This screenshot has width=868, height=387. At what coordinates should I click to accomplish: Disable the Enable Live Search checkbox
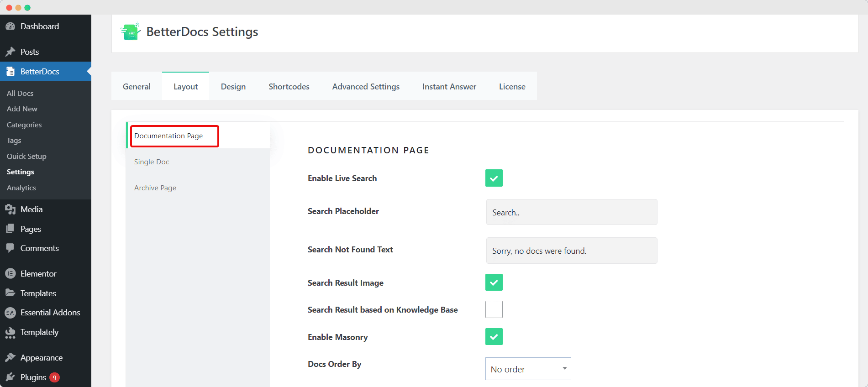[494, 178]
